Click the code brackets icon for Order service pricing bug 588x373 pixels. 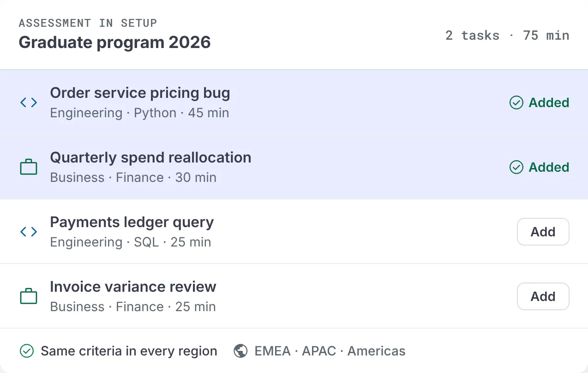29,102
